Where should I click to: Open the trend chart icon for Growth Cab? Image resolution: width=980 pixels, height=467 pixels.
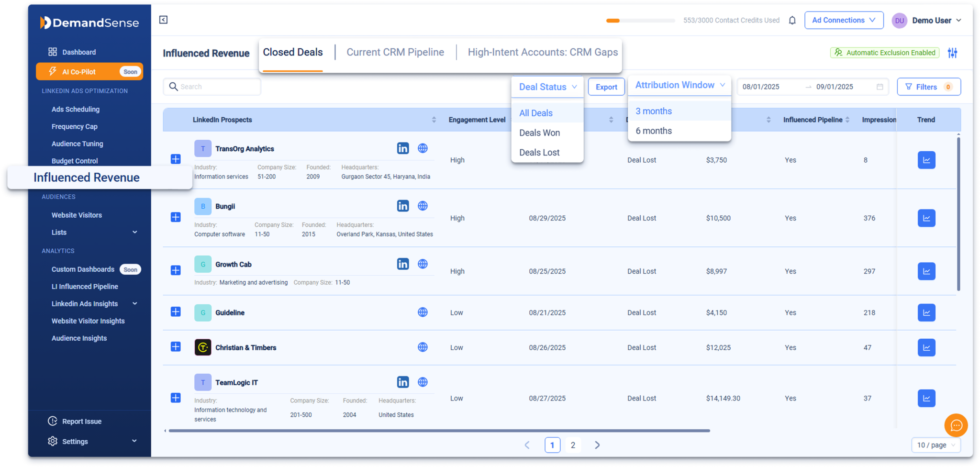(x=926, y=271)
